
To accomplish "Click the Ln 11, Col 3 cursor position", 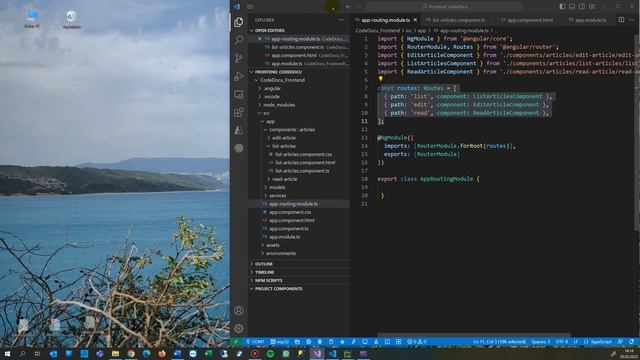I will click(x=500, y=342).
